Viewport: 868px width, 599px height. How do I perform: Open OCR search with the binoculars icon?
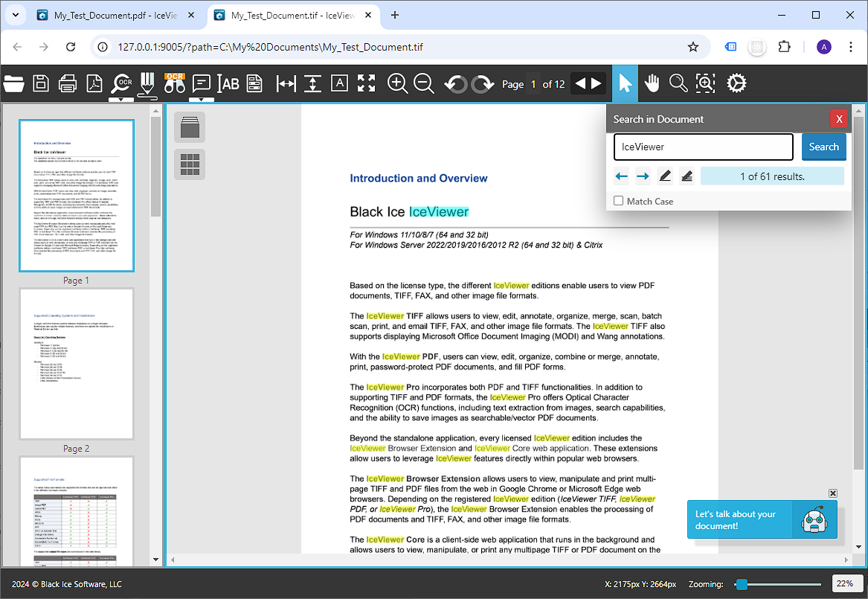[x=174, y=83]
